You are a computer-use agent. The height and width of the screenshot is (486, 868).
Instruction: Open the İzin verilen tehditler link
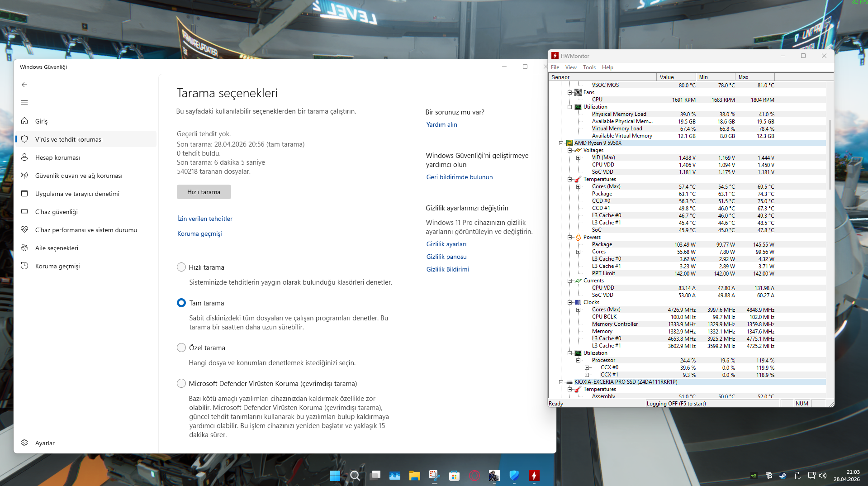[x=205, y=219]
